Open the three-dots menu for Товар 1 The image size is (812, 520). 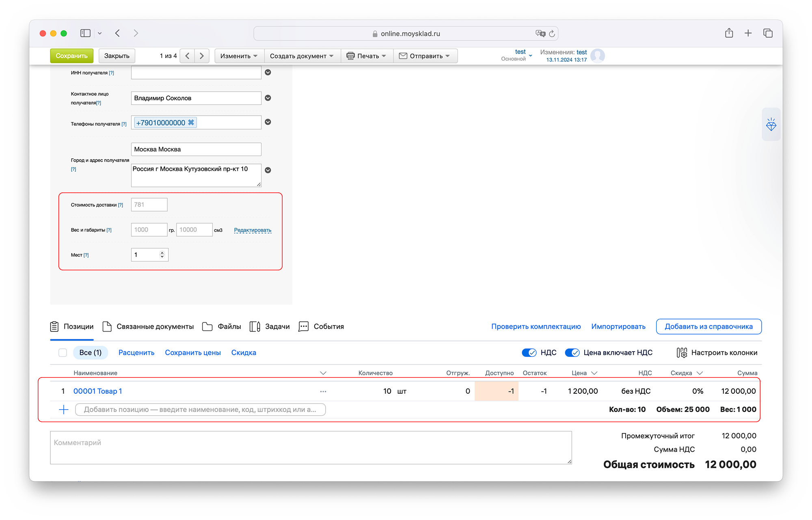[x=323, y=391]
